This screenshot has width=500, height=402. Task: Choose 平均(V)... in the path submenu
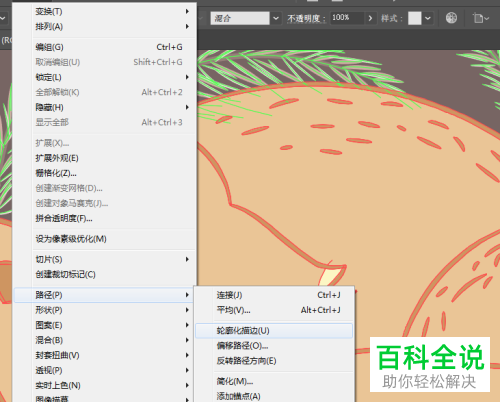[274, 310]
